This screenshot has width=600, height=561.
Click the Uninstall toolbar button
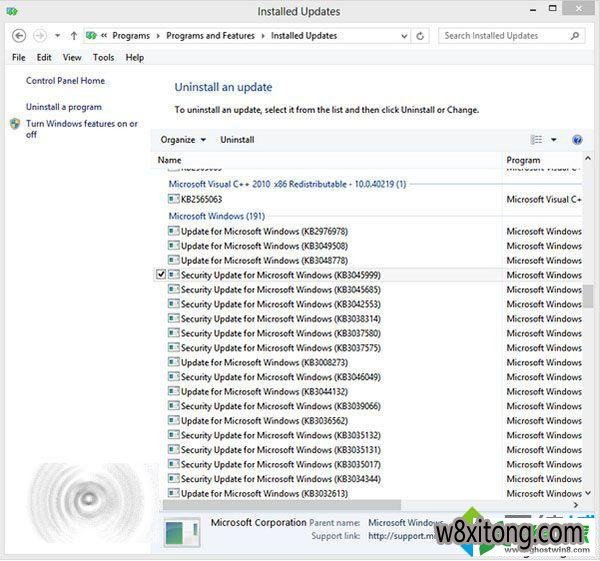click(x=237, y=140)
